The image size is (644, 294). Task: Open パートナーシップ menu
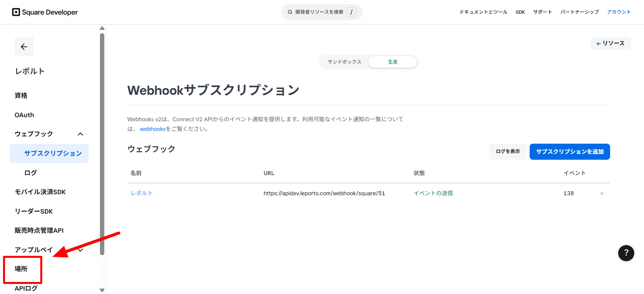tap(580, 12)
